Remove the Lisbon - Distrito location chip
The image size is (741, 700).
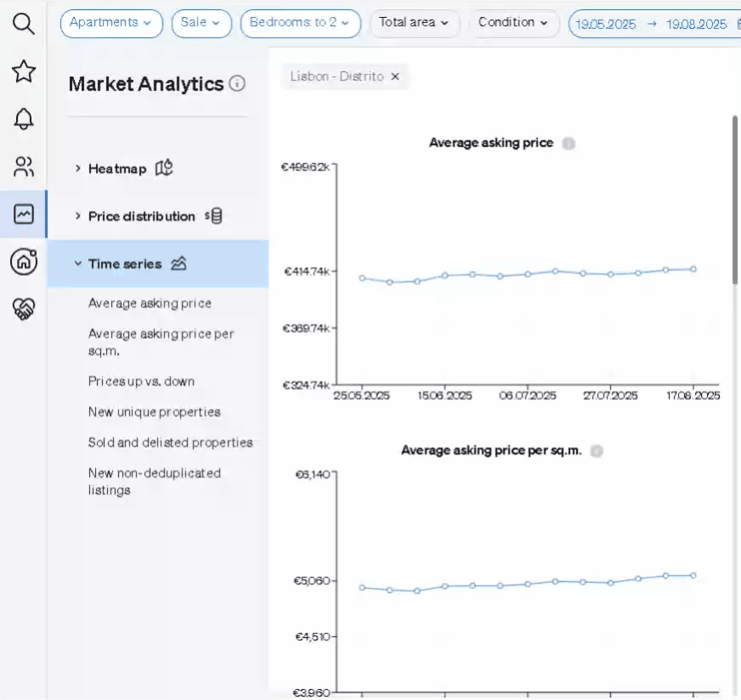[x=394, y=76]
